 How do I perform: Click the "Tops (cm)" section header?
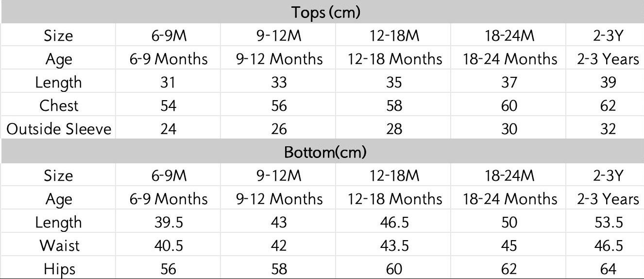(325, 12)
